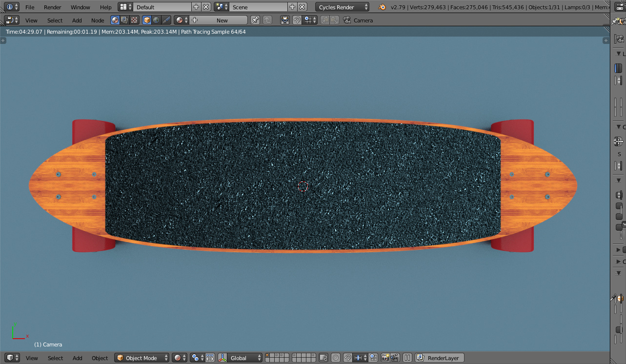The image size is (626, 364).
Task: Open the Node menu in node editor
Action: (98, 20)
